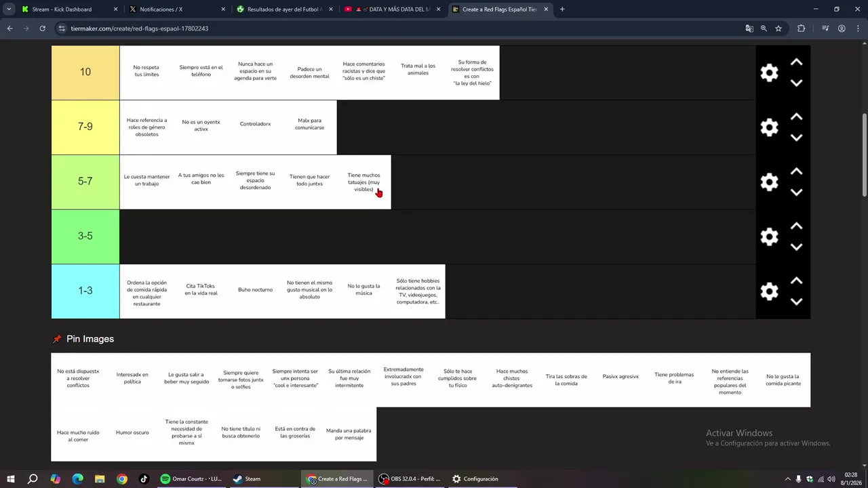Select the 'No respeta tus límites' card

pyautogui.click(x=146, y=73)
